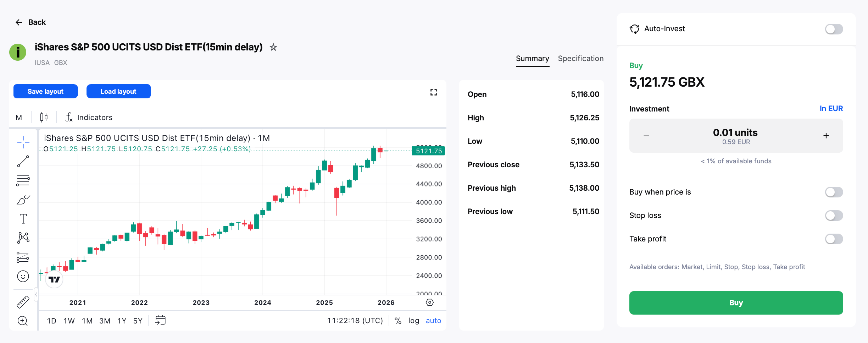Click the Previous high value 5,138.00
The image size is (868, 343).
(584, 188)
